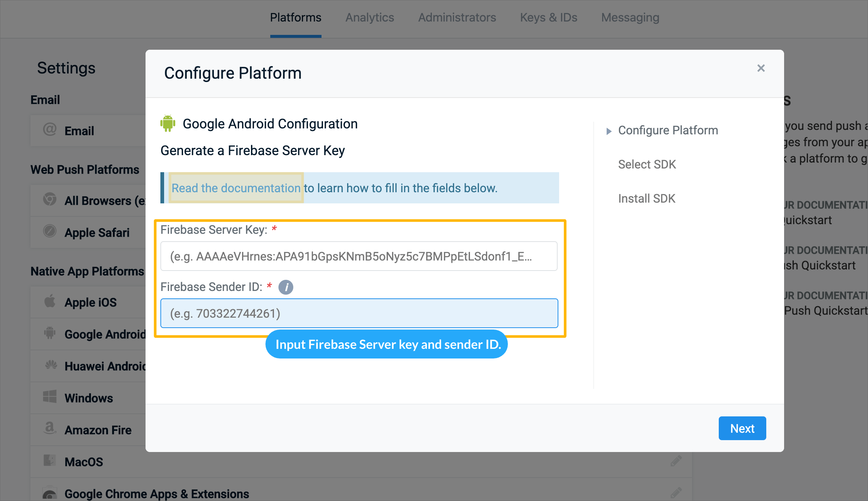This screenshot has height=501, width=868.
Task: Click the Google Android sidebar icon
Action: click(x=50, y=333)
